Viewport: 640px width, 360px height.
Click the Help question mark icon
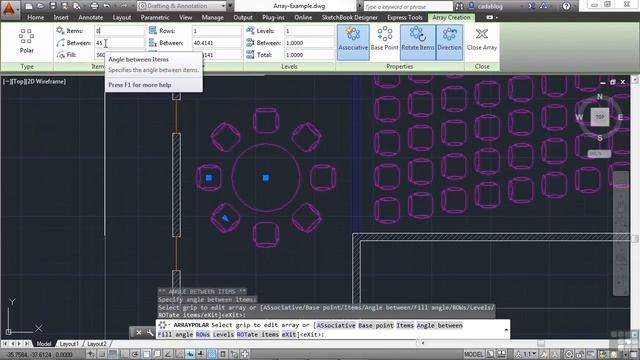tap(566, 6)
